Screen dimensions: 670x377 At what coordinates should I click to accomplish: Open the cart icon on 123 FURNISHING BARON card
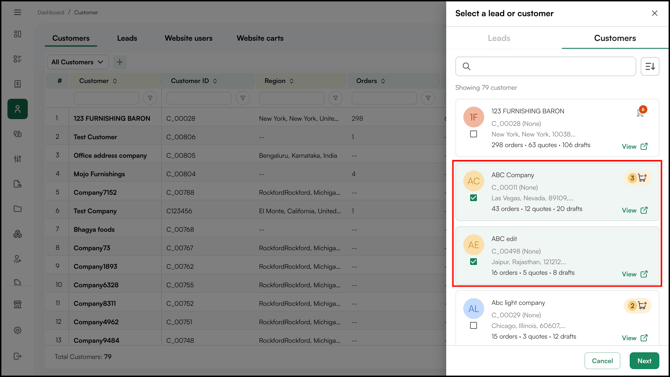(641, 112)
